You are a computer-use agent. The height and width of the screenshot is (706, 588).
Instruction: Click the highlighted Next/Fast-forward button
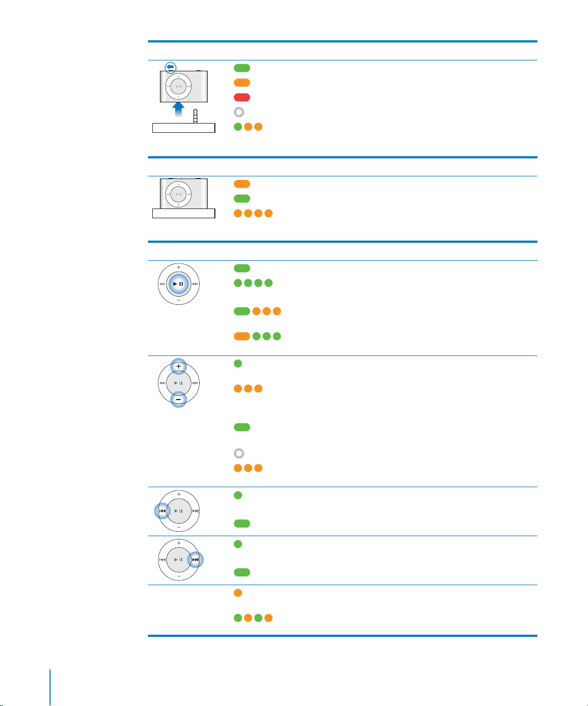point(195,560)
